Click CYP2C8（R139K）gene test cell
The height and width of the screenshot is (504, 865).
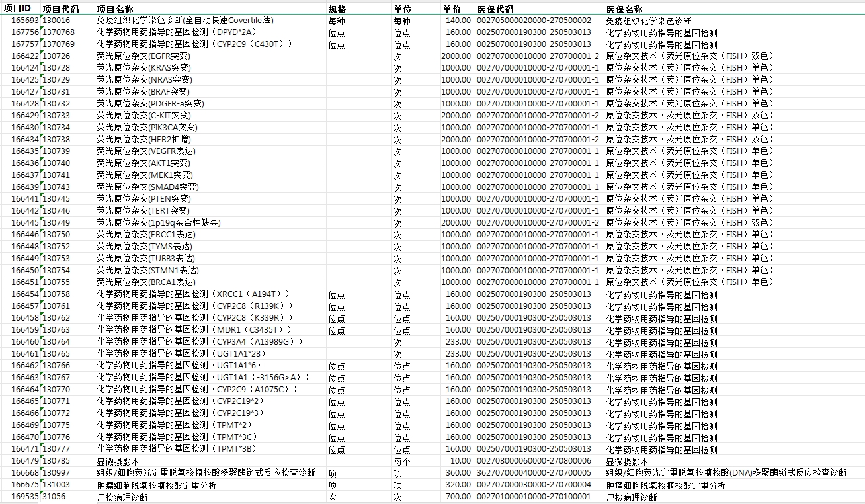click(194, 306)
